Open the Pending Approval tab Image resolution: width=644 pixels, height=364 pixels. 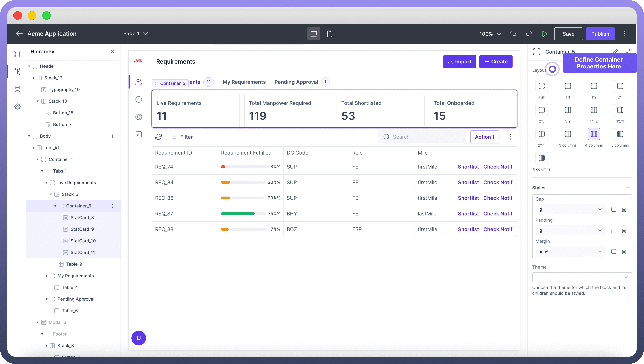[x=296, y=82]
